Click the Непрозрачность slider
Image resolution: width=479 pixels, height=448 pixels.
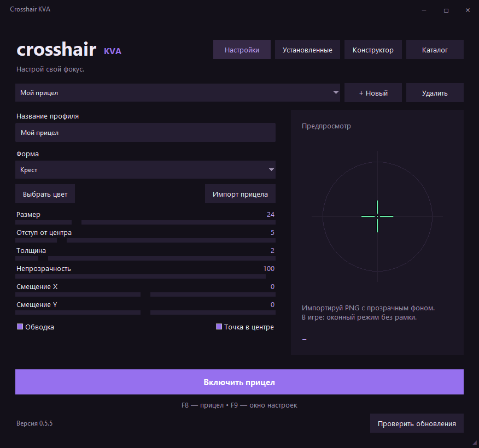click(145, 276)
